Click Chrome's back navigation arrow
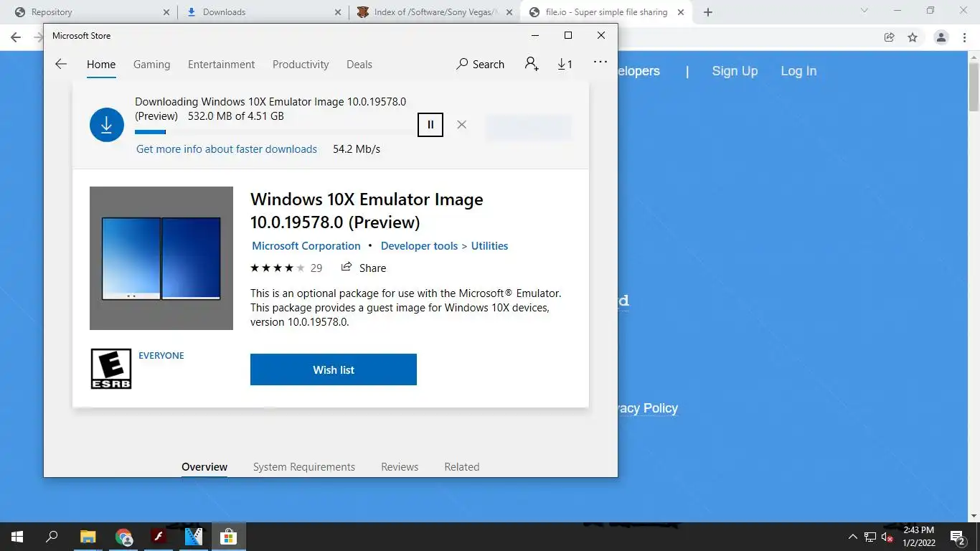This screenshot has height=551, width=980. (16, 37)
